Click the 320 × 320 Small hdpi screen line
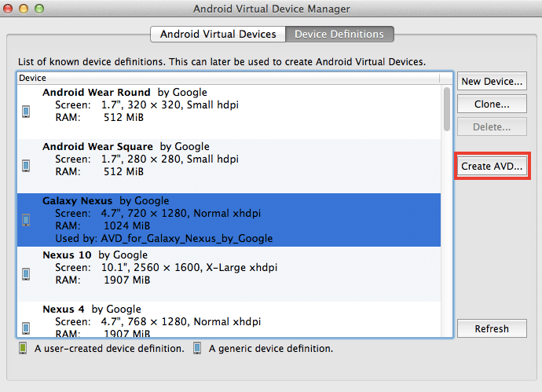 [x=147, y=104]
